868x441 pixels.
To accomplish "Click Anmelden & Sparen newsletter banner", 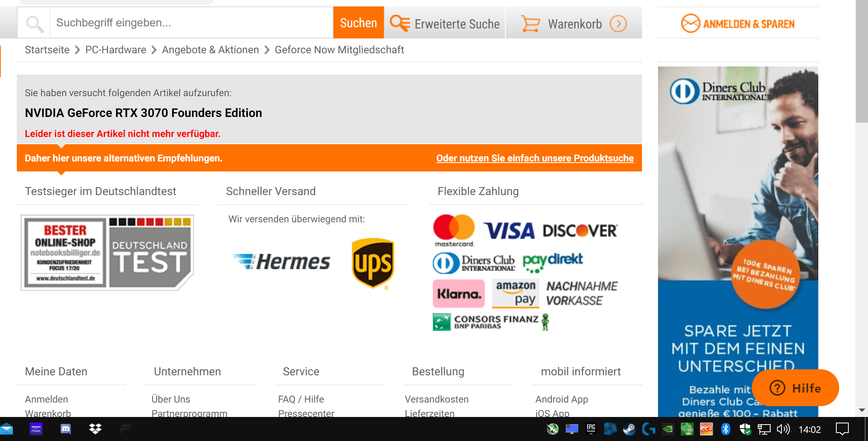I will point(738,24).
